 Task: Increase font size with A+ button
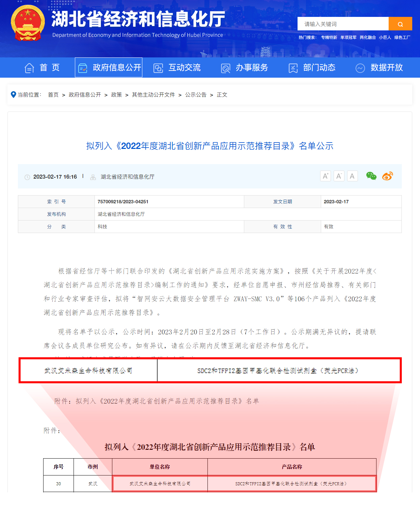326,176
